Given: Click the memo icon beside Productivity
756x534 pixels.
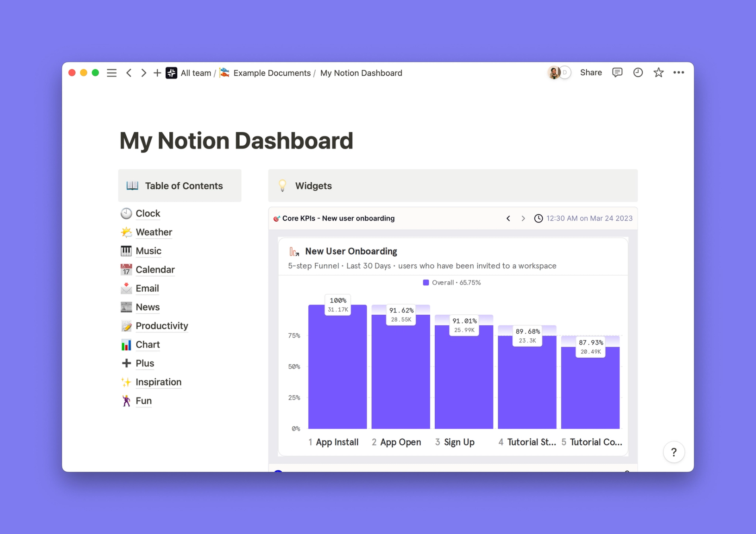Looking at the screenshot, I should (126, 326).
